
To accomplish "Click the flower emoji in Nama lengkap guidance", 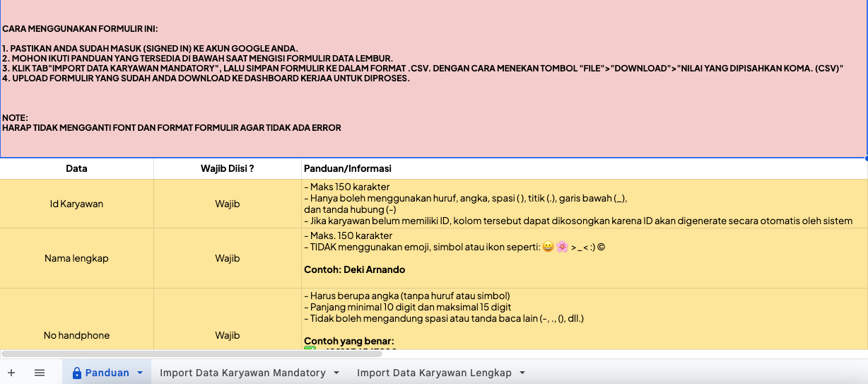I will [562, 248].
